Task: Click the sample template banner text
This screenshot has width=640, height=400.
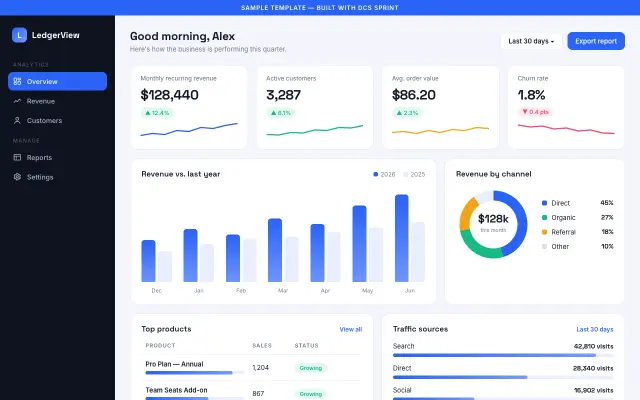Action: [320, 8]
